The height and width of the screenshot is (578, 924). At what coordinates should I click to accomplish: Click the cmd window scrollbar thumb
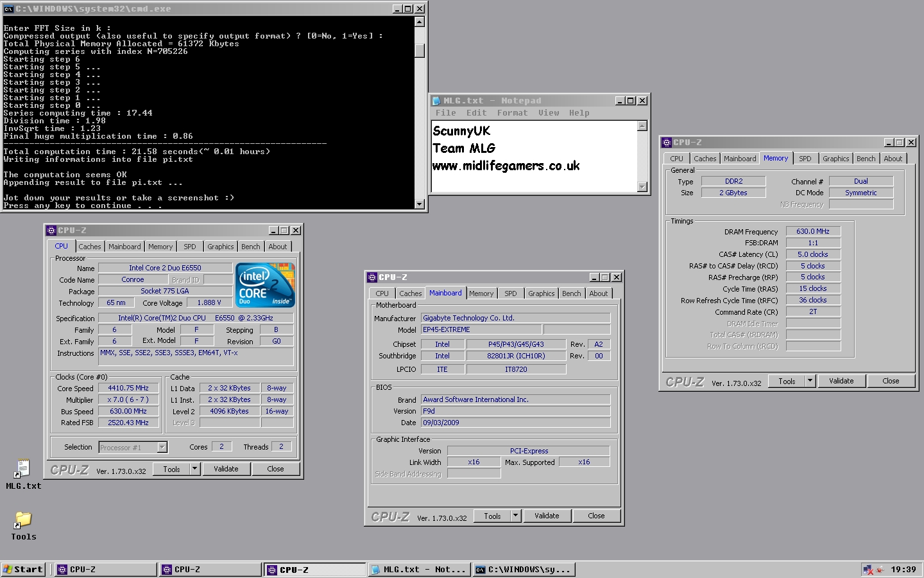point(420,51)
